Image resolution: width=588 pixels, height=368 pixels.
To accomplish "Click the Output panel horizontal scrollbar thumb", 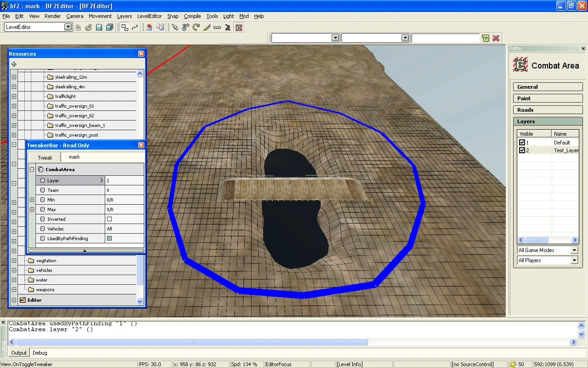I will (192, 342).
